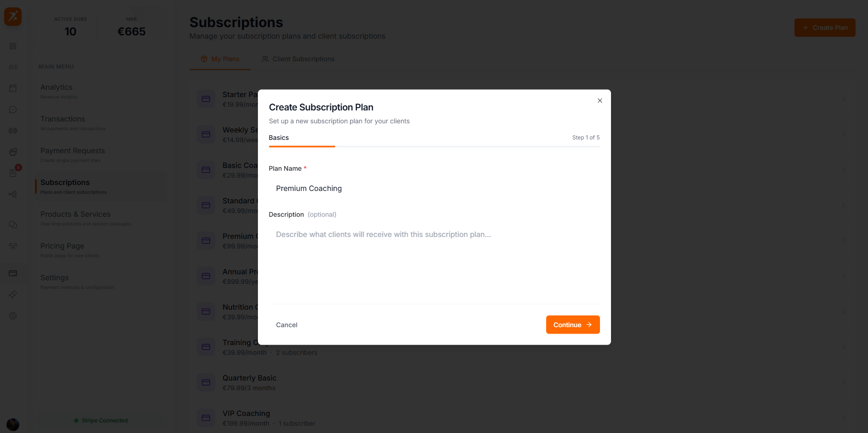Viewport: 868px width, 433px height.
Task: Open the dashboard grid icon
Action: point(13,46)
